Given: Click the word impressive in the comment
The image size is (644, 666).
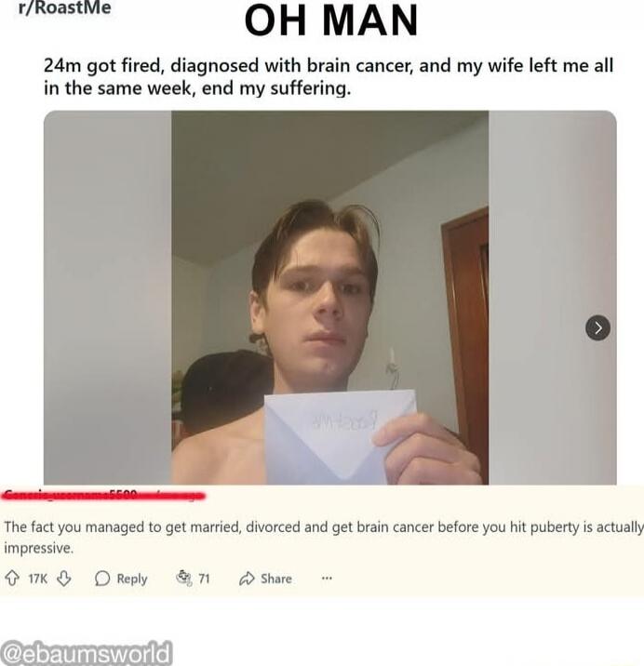Looking at the screenshot, I should pyautogui.click(x=39, y=549).
